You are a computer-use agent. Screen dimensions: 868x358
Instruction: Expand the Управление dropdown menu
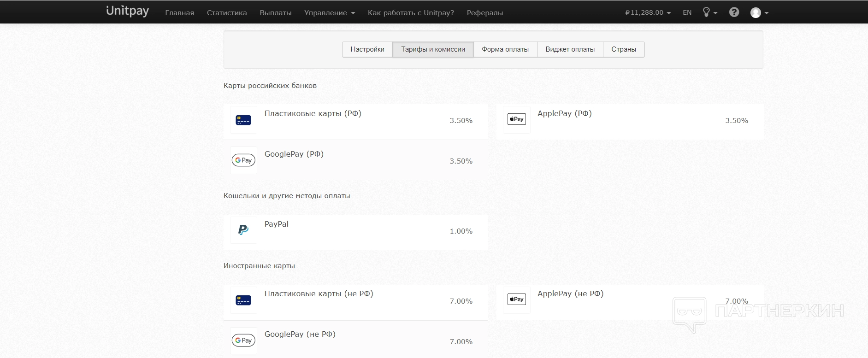tap(329, 13)
